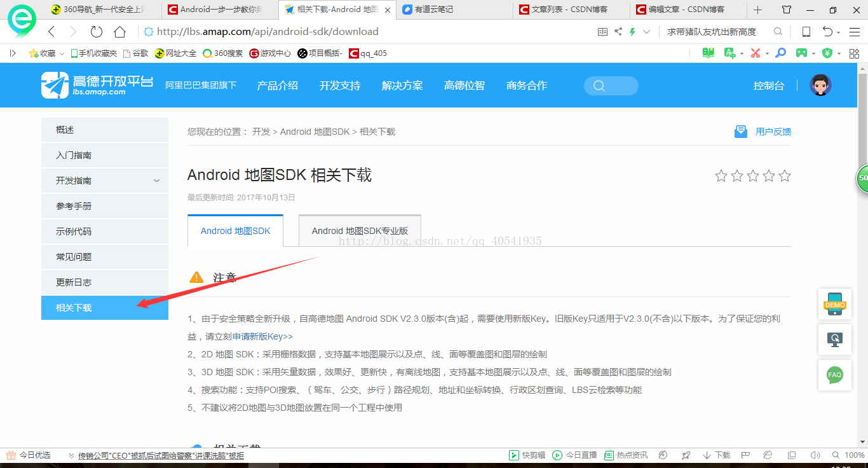Click the 100% zoom level in status bar
The height and width of the screenshot is (468, 868).
click(x=854, y=455)
